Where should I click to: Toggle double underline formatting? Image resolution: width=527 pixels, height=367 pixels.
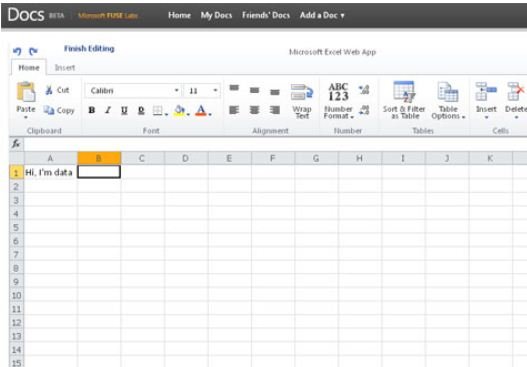tap(141, 110)
